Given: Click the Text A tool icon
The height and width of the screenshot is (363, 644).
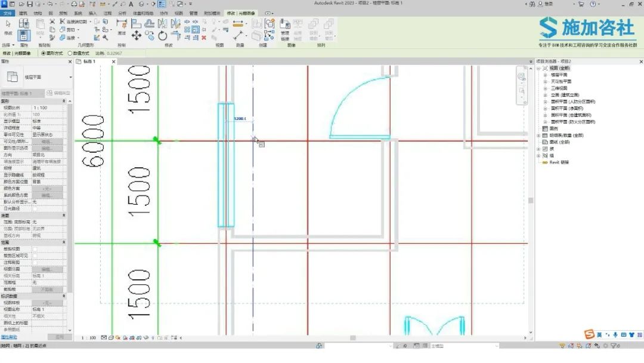Looking at the screenshot, I should pos(131,4).
